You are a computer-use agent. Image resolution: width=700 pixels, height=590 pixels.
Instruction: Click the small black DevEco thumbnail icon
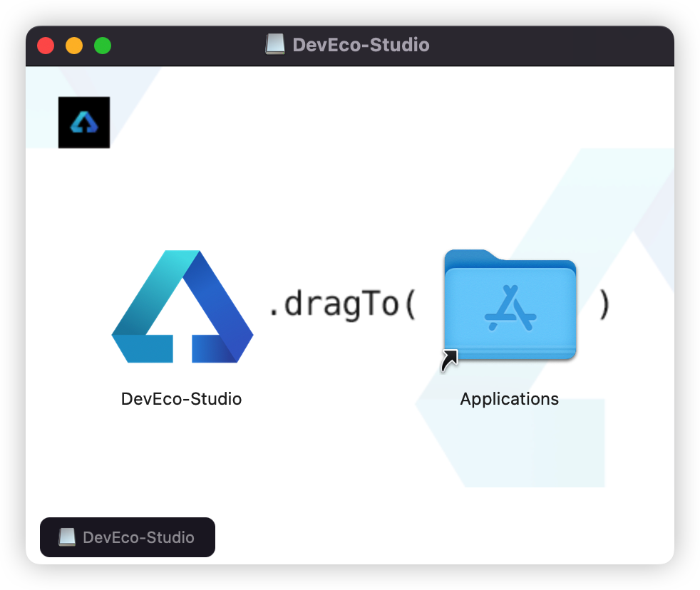84,123
